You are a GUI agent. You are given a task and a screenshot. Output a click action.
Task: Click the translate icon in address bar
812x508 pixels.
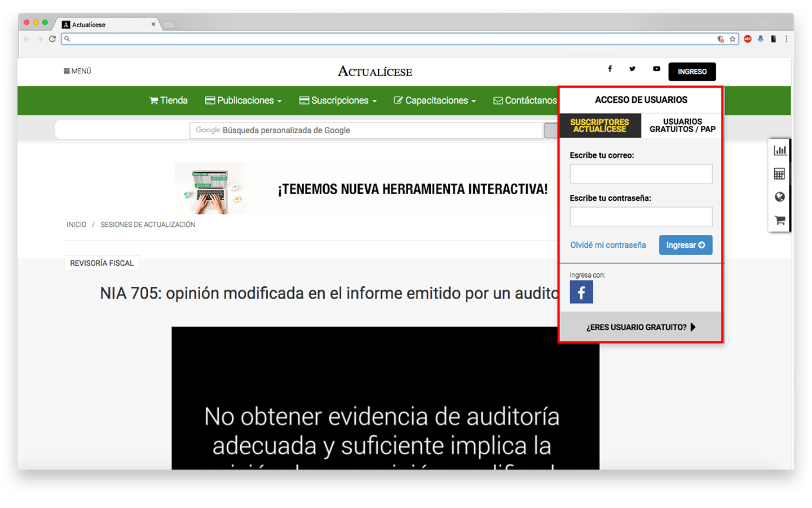click(721, 39)
